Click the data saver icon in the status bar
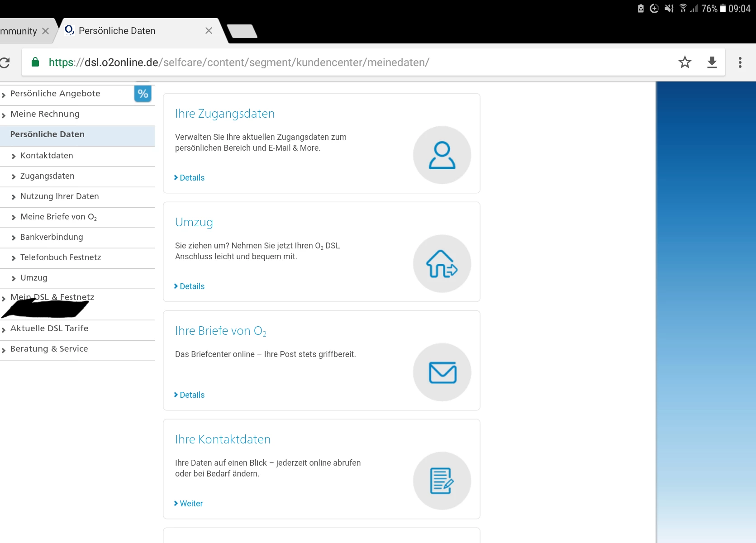 tap(654, 8)
